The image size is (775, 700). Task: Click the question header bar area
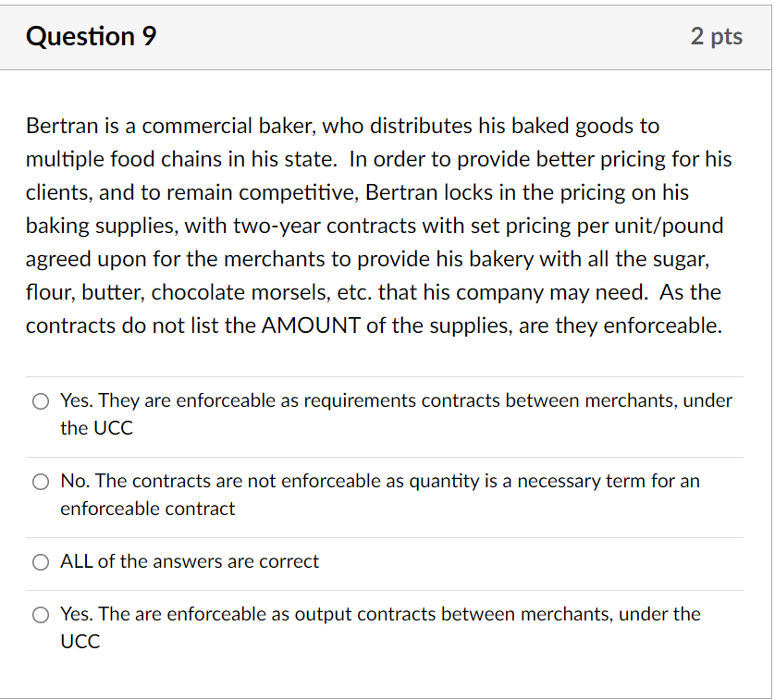(387, 37)
